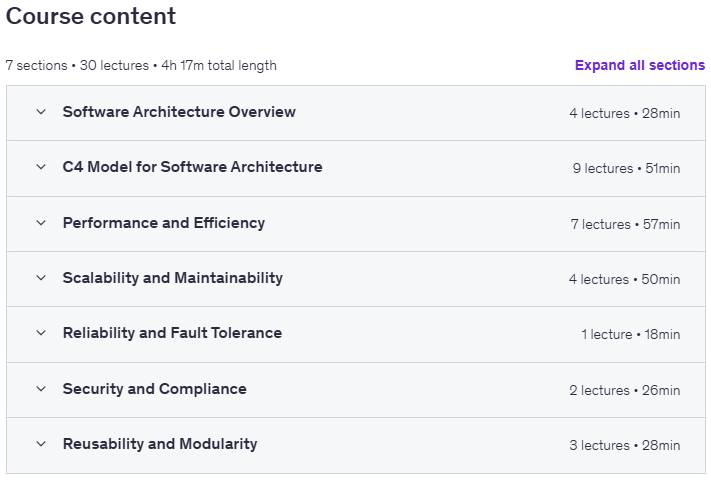
Task: Expand Software Architecture Overview chevron
Action: coord(41,112)
